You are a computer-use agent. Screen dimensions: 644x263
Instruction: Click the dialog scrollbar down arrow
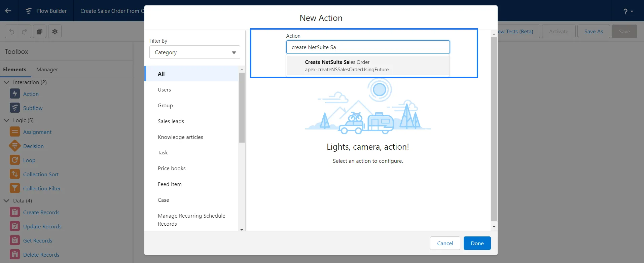click(x=494, y=227)
